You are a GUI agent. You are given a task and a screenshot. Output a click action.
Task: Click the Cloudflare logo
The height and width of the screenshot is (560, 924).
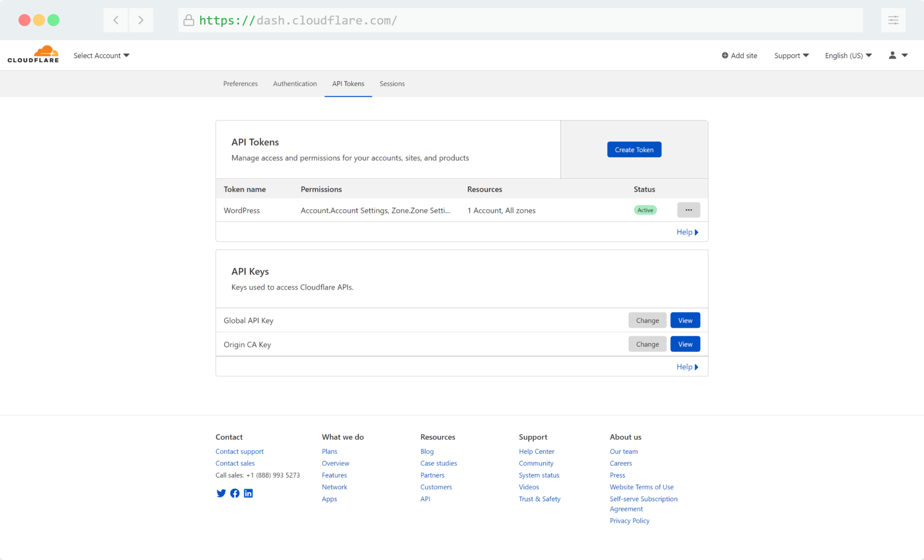pos(33,54)
